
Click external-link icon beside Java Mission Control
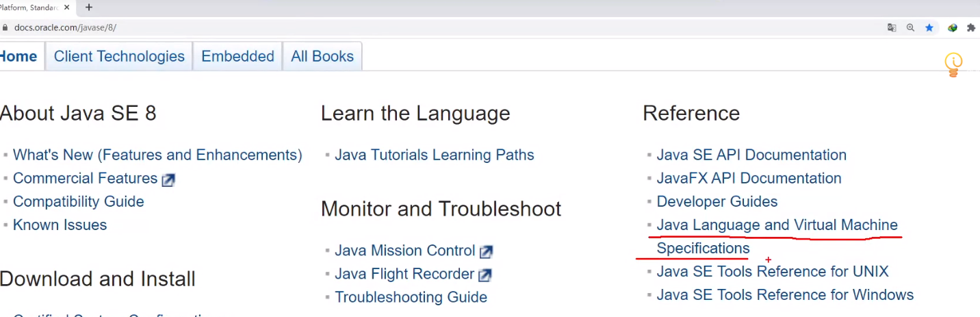486,252
